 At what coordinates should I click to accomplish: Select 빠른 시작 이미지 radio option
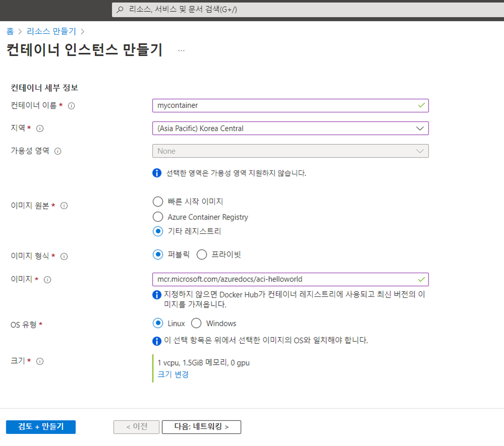158,201
